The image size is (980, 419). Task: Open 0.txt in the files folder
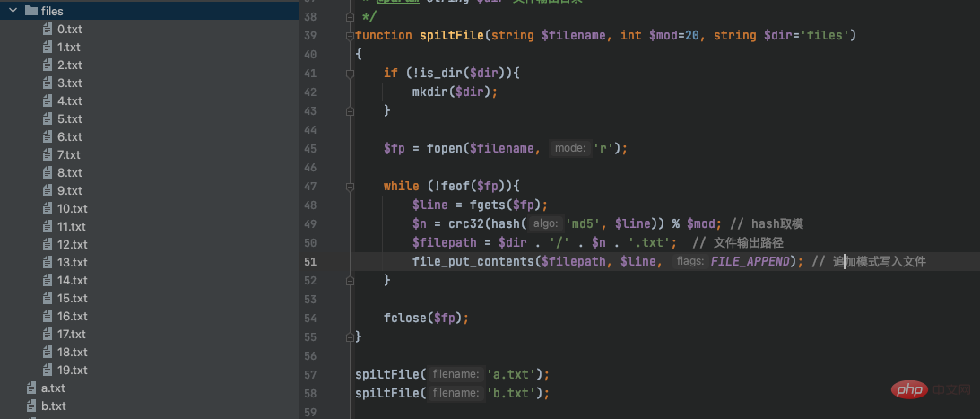(x=69, y=29)
